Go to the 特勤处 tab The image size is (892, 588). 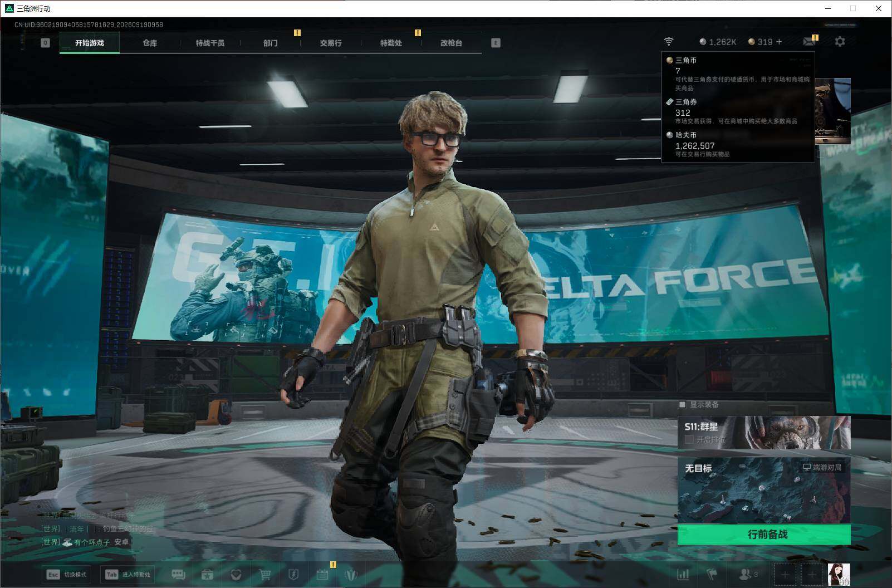(391, 43)
